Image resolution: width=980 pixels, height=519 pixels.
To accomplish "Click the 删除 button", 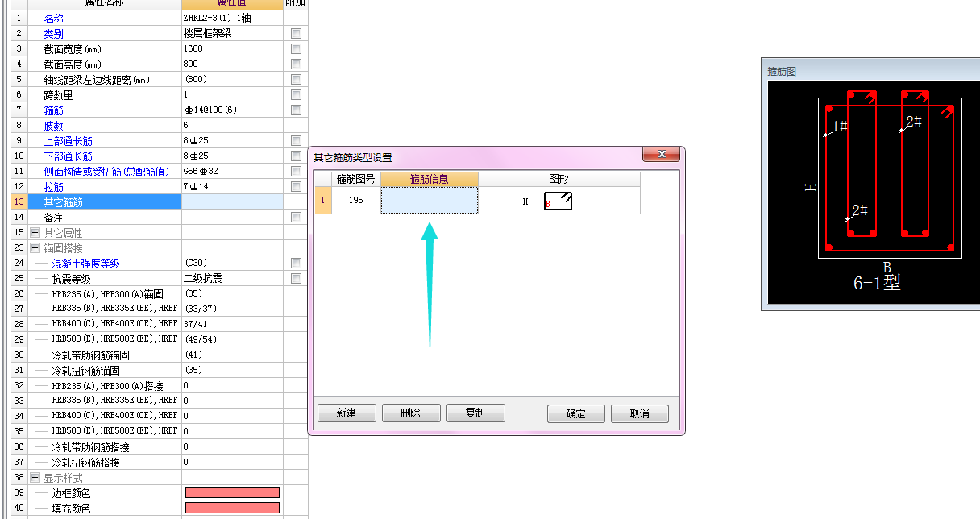I will tap(411, 413).
